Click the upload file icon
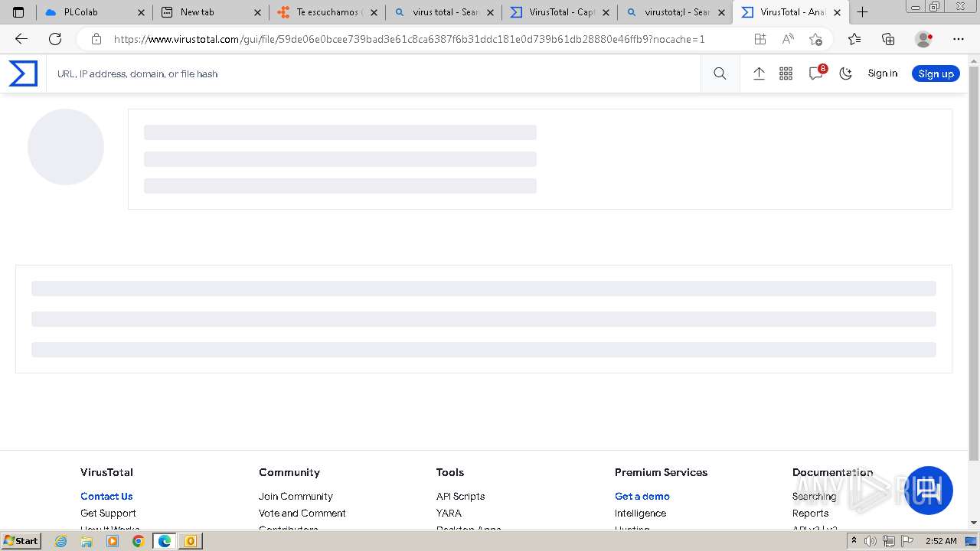The image size is (980, 551). coord(759,73)
